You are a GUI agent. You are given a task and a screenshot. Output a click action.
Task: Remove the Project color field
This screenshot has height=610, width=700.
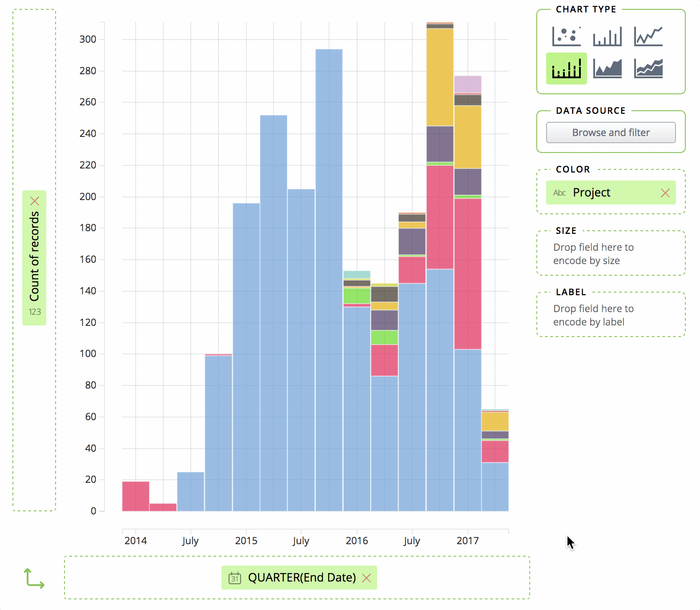(665, 193)
